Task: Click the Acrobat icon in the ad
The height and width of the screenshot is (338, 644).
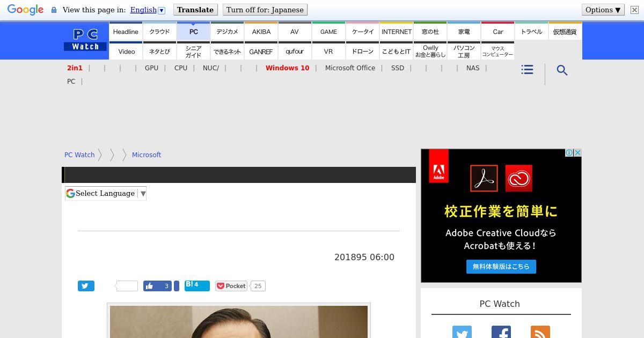Action: coord(484,178)
